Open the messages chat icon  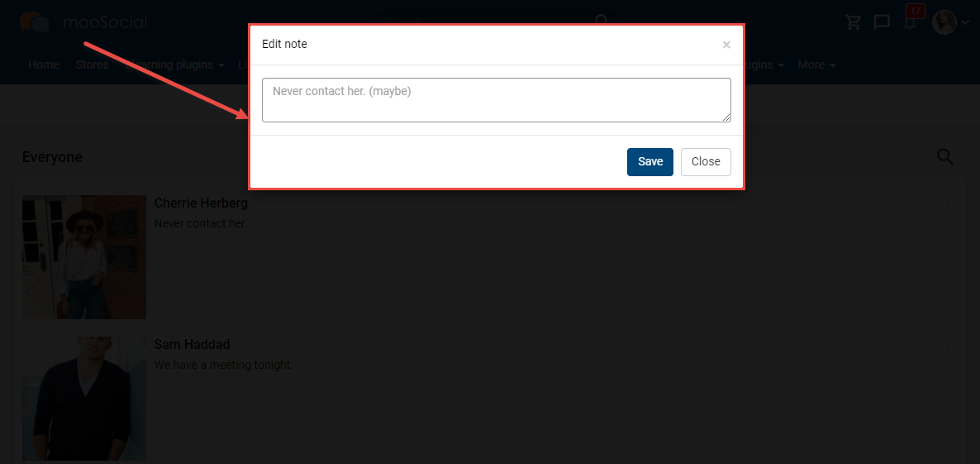pos(881,22)
